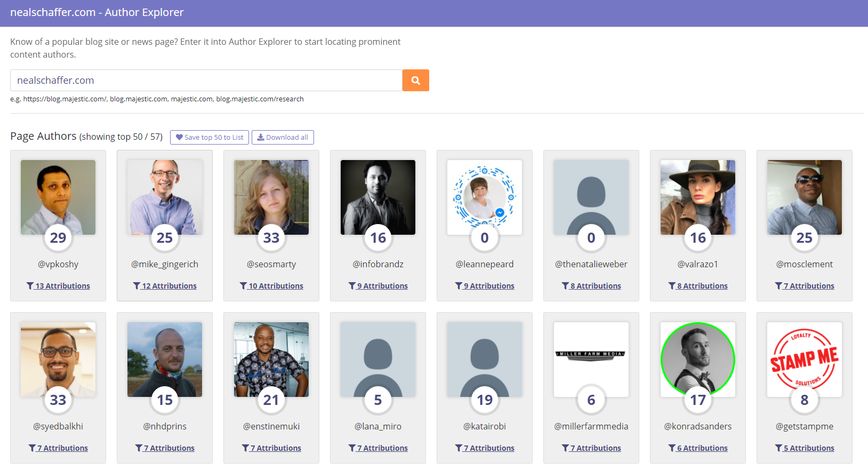The height and width of the screenshot is (470, 868).
Task: Click @katairobi's score badge 19
Action: point(485,400)
